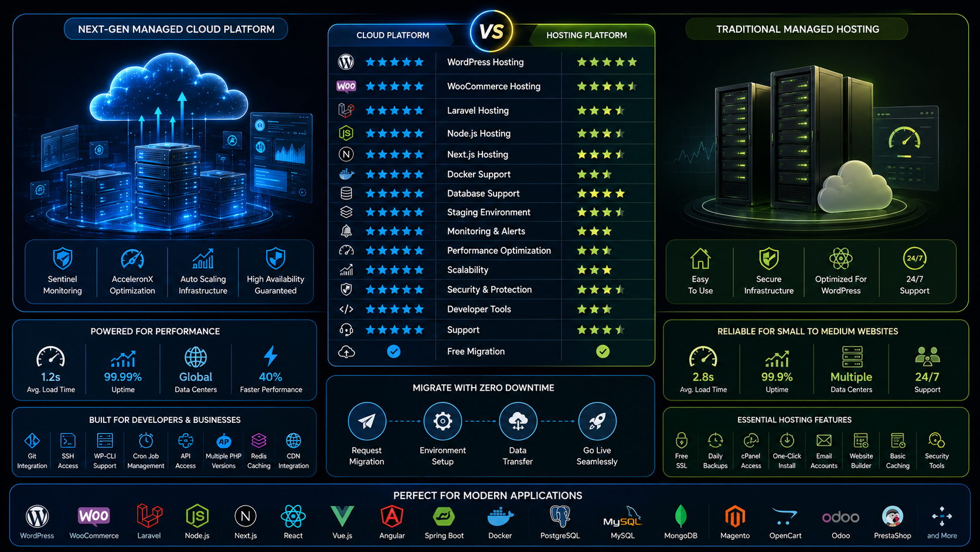The height and width of the screenshot is (552, 980).
Task: Click the Docker whale logo in bottom row
Action: point(501,517)
